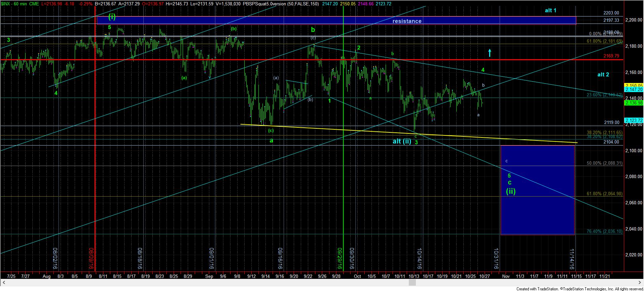
Task: Select the red 2169.79 level label
Action: [611, 56]
